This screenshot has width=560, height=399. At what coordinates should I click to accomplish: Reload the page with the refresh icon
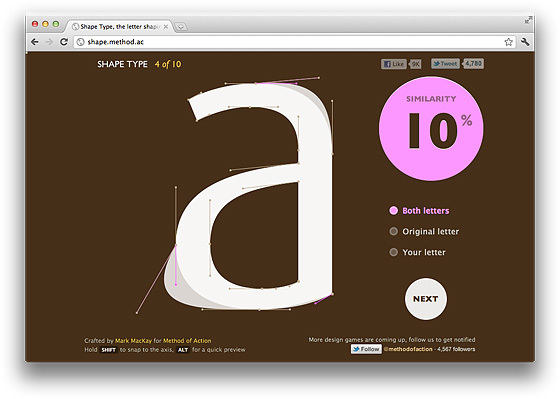click(x=64, y=42)
